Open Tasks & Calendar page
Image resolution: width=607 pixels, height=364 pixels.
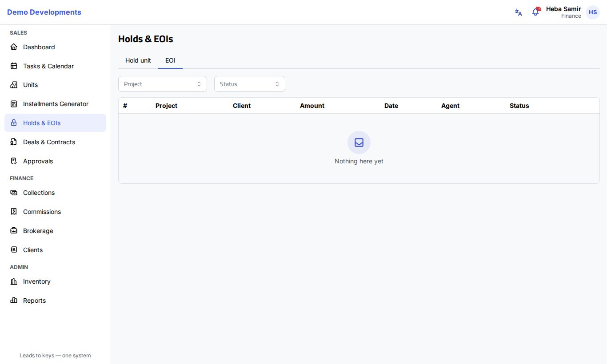pyautogui.click(x=55, y=66)
